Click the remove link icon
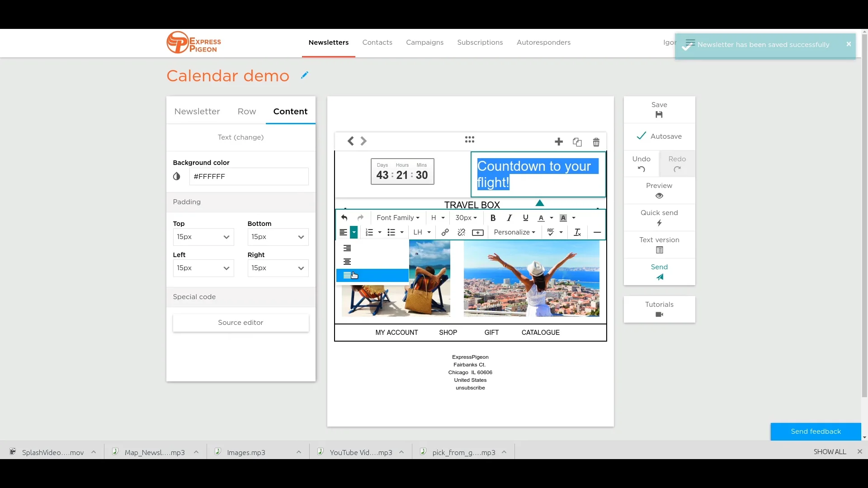Viewport: 868px width, 488px height. point(461,232)
